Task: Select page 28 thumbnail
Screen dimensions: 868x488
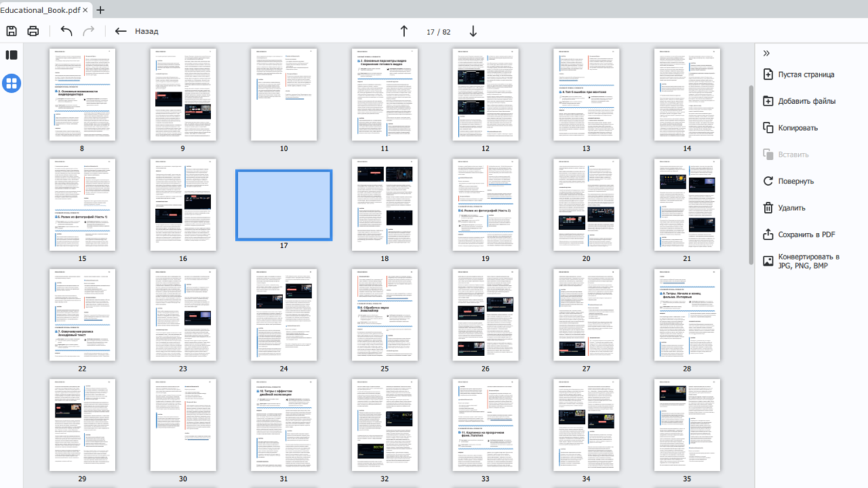Action: click(x=687, y=314)
